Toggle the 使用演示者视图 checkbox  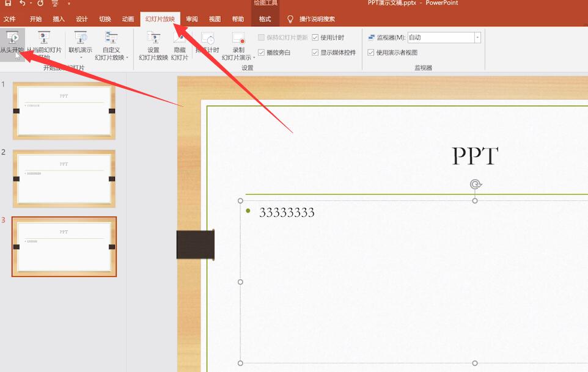coord(371,53)
